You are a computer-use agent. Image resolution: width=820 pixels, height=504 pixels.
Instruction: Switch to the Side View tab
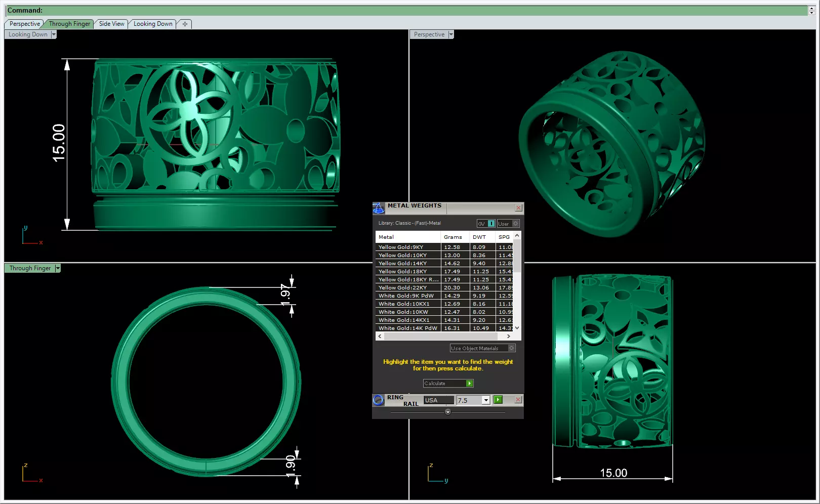[111, 24]
